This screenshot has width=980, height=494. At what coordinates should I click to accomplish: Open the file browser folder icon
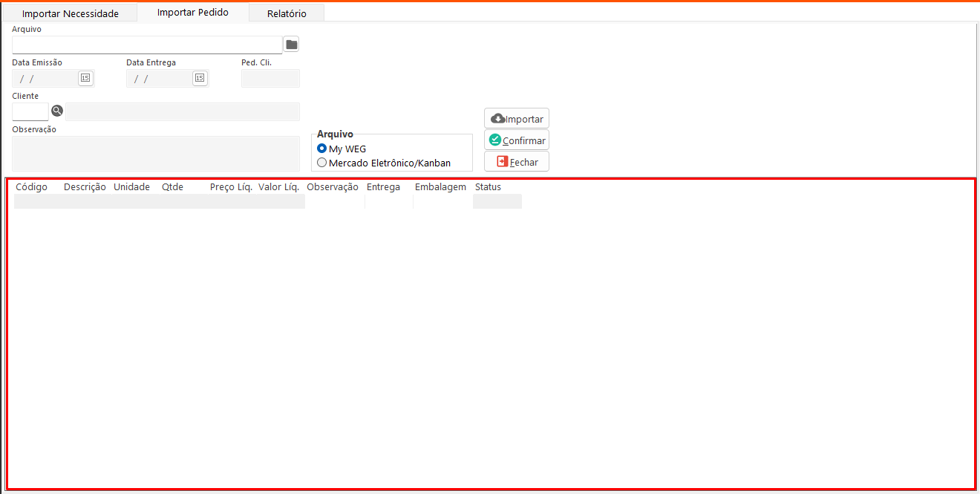coord(292,45)
